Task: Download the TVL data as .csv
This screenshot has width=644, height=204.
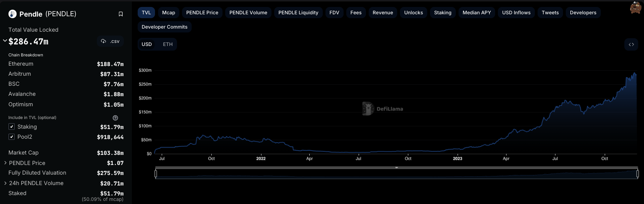Action: pyautogui.click(x=110, y=41)
